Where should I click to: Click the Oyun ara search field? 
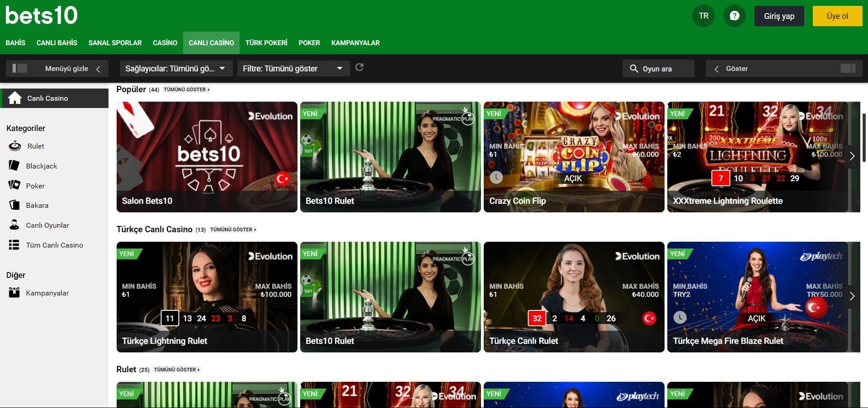pos(658,69)
